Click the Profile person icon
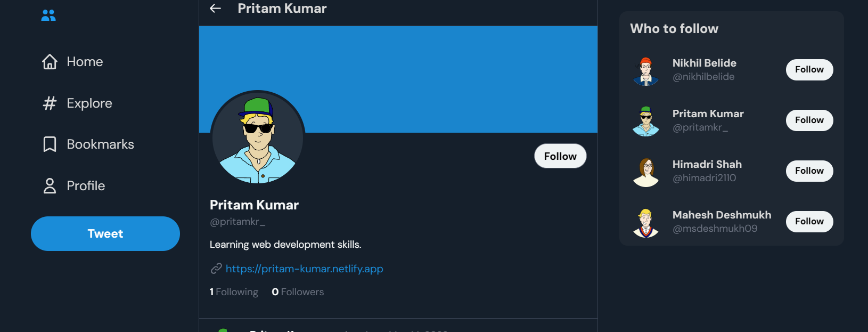The height and width of the screenshot is (332, 868). point(50,185)
